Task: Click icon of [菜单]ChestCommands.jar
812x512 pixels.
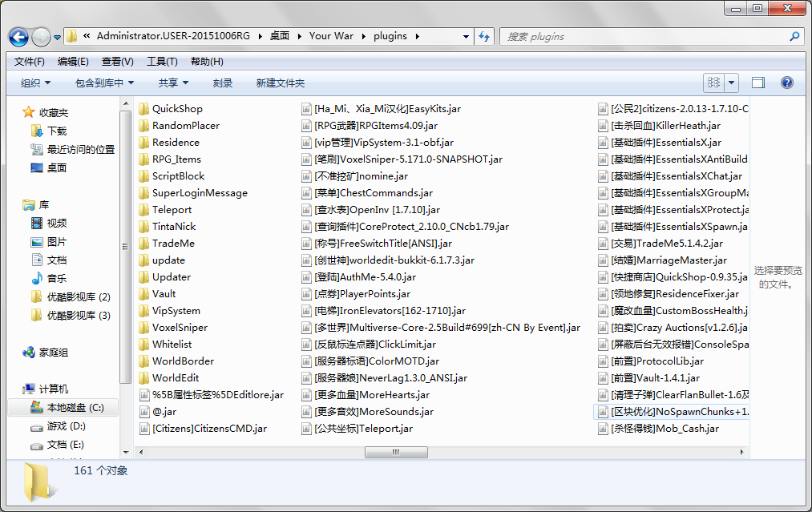Action: click(306, 193)
